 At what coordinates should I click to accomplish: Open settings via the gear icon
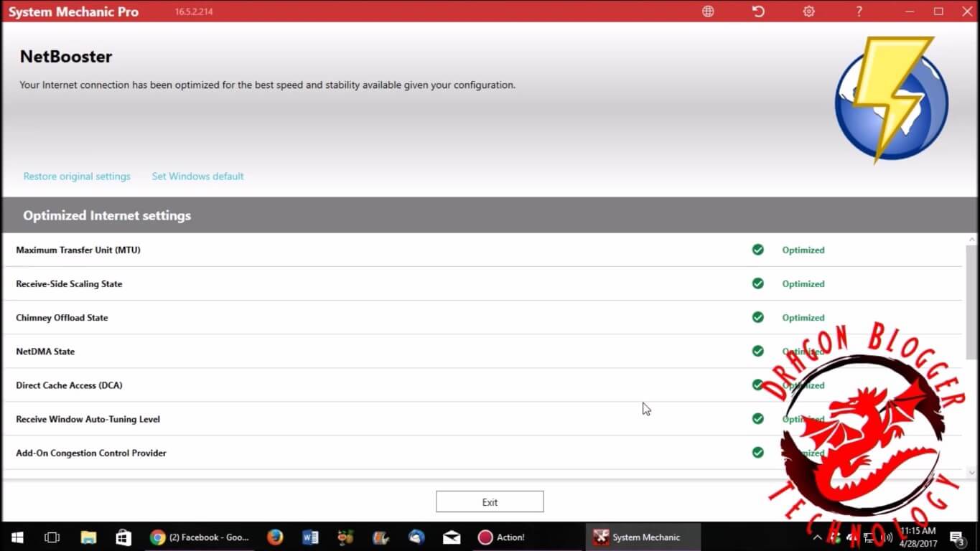point(808,11)
